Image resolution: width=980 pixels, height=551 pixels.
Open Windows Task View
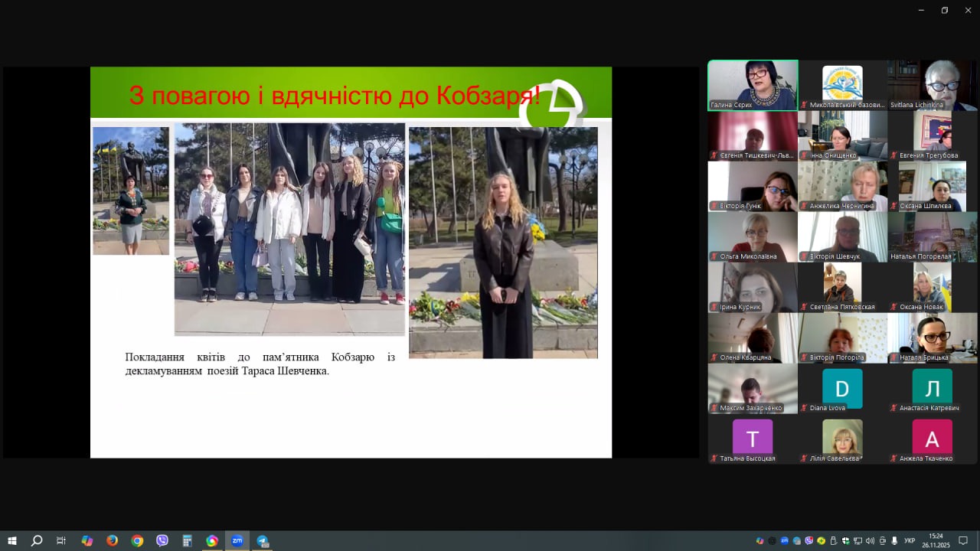[x=61, y=541]
